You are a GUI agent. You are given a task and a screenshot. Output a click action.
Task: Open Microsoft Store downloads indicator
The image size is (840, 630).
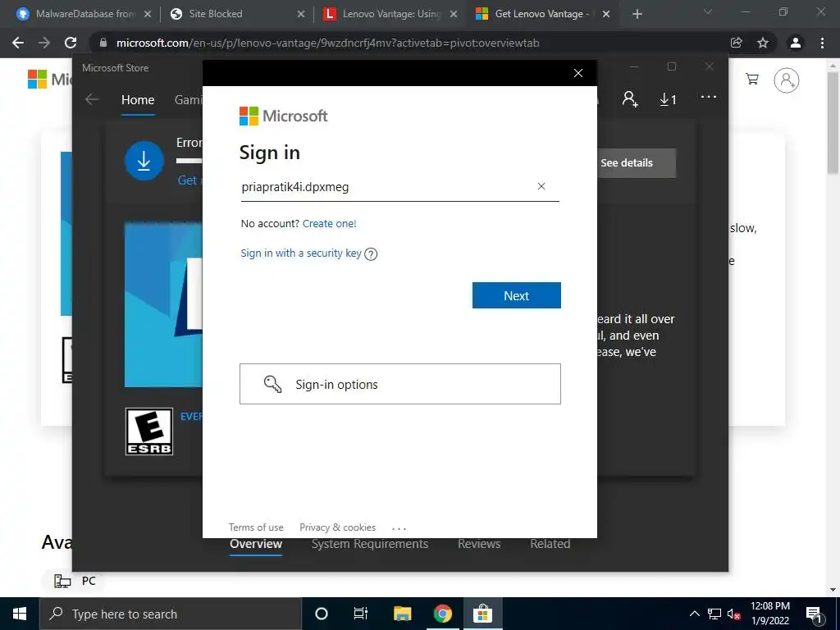point(668,99)
